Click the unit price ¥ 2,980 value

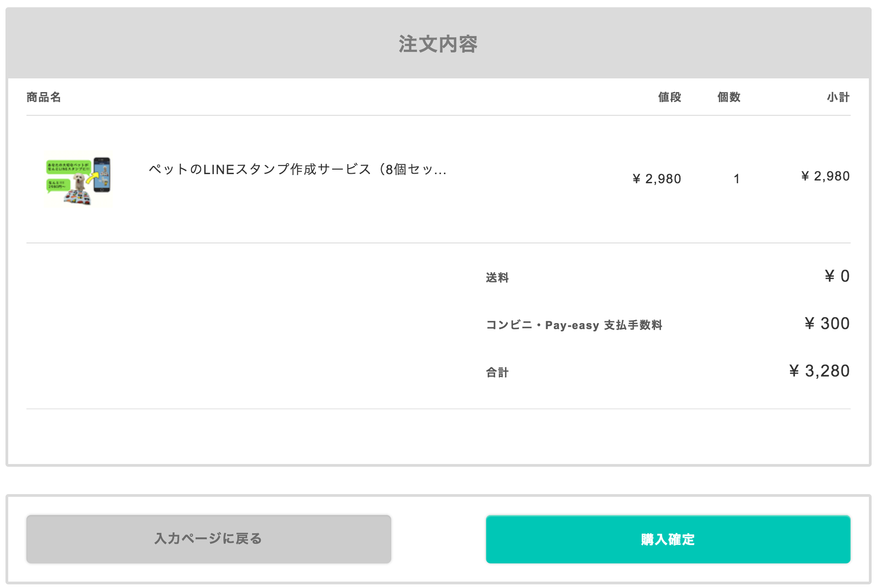tap(657, 179)
